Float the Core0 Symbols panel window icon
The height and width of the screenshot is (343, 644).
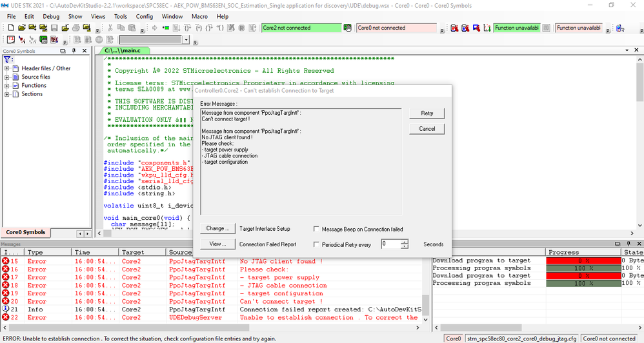(63, 51)
